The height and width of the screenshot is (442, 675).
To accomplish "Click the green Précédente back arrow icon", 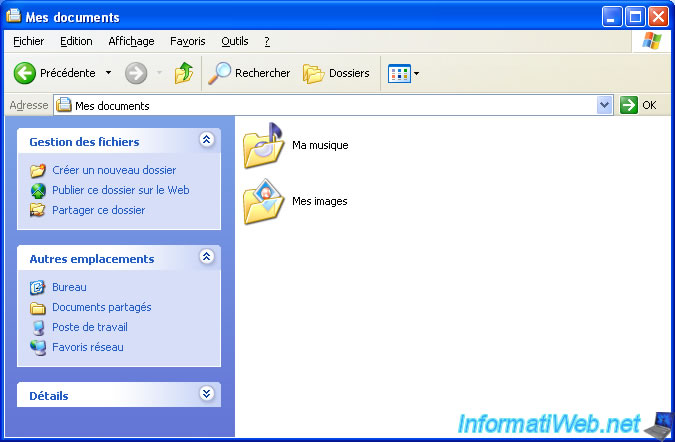I will pos(25,73).
